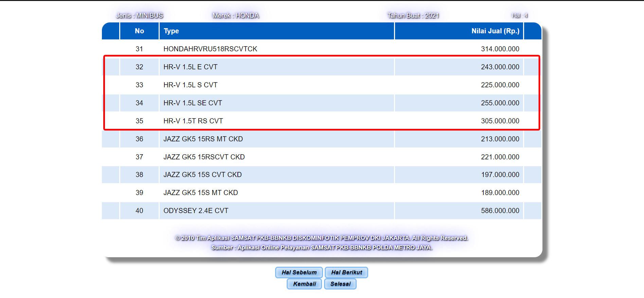Image resolution: width=644 pixels, height=298 pixels.
Task: Click the 2010 copyright notice line
Action: coord(322,238)
